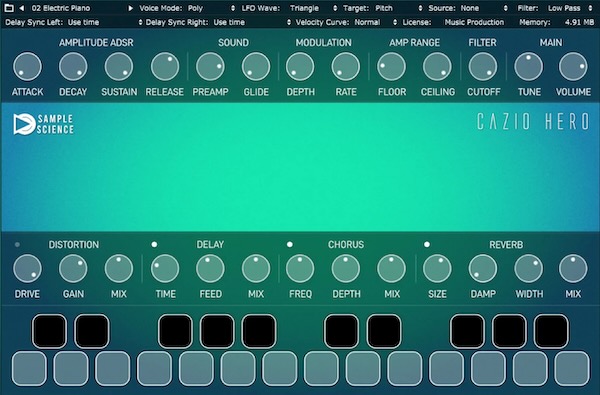Image resolution: width=600 pixels, height=395 pixels.
Task: Play the last white key on the keyboard
Action: tap(572, 369)
